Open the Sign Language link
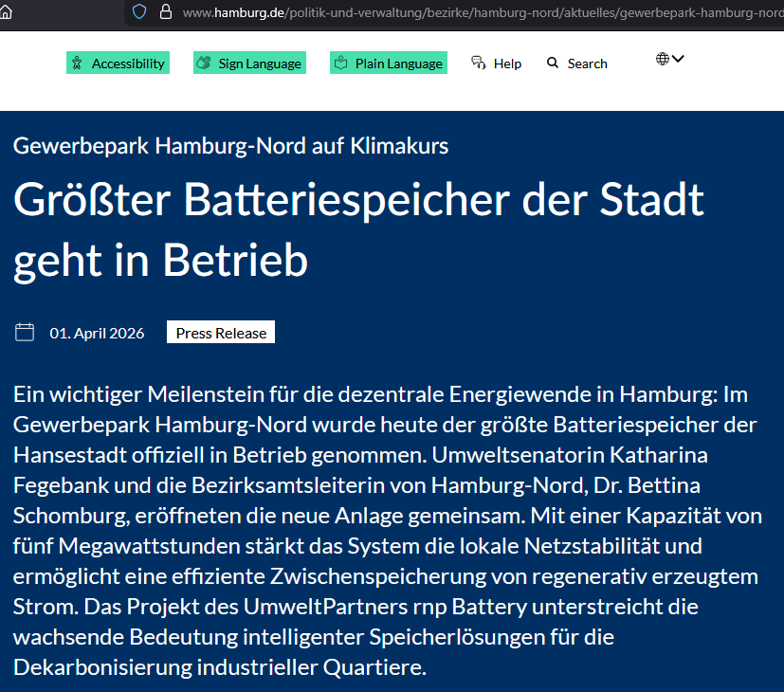 pyautogui.click(x=249, y=63)
